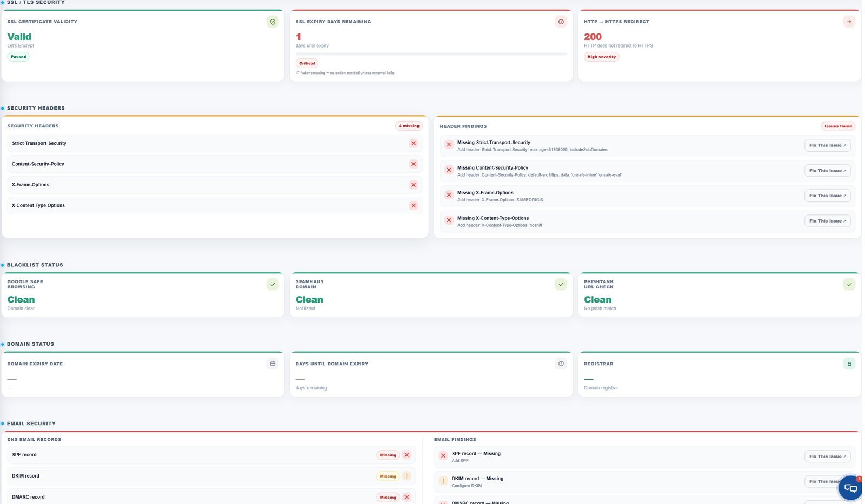Viewport: 865px width, 504px height.
Task: Click the Domain Status section heading
Action: coord(30,344)
